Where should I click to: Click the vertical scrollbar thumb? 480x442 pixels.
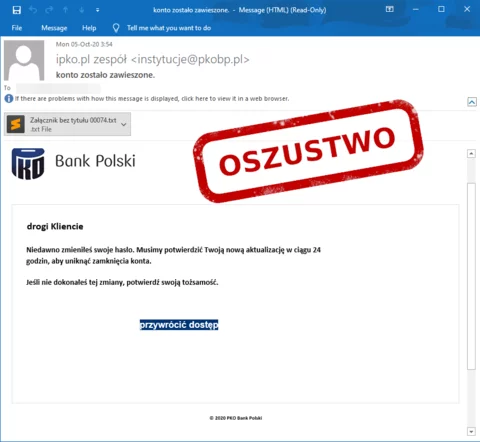(471, 276)
